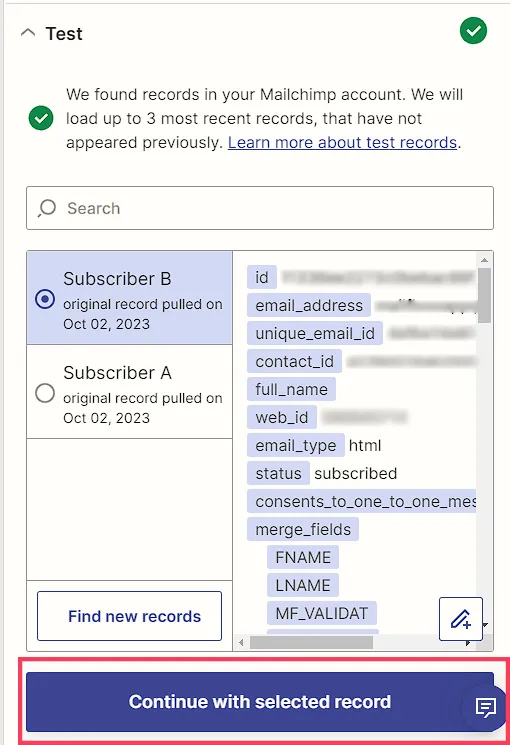Click the email_address field tag

point(309,306)
